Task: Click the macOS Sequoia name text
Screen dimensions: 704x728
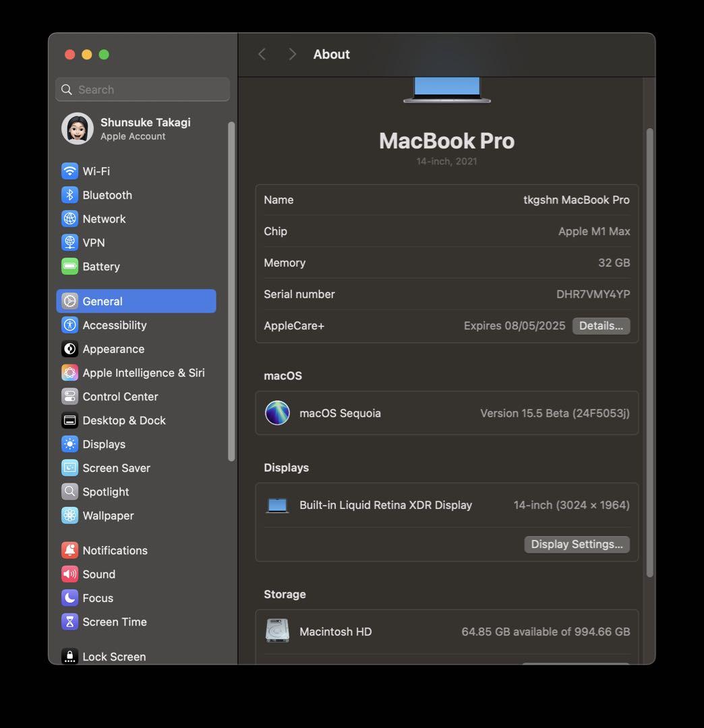Action: click(x=340, y=413)
